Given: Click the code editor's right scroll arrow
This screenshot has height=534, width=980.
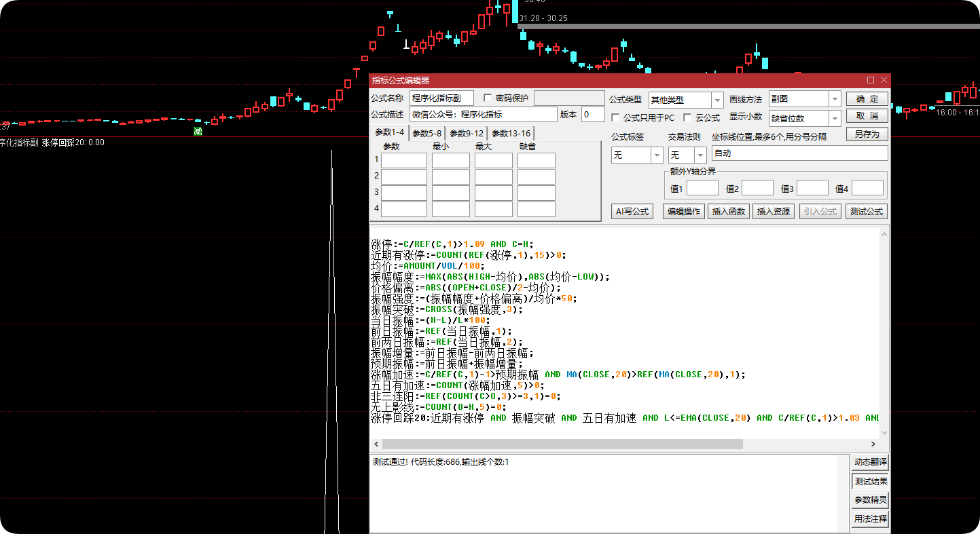Looking at the screenshot, I should (875, 444).
